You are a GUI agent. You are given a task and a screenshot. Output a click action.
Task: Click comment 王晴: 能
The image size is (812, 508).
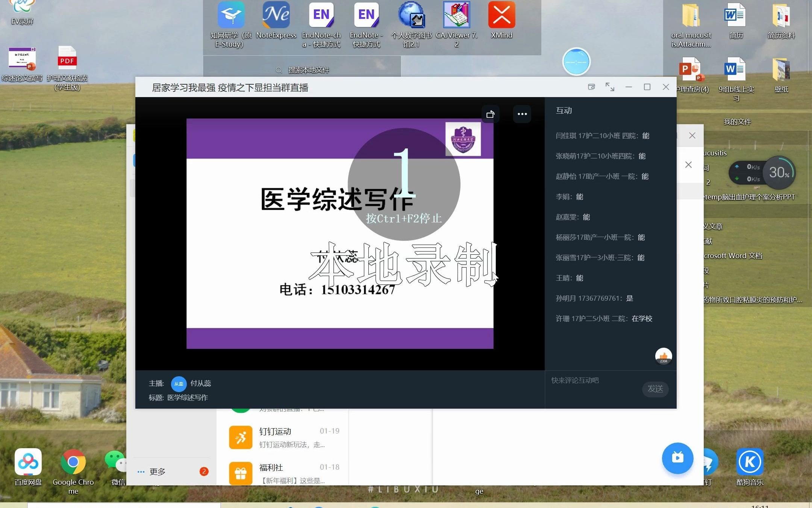pos(569,278)
